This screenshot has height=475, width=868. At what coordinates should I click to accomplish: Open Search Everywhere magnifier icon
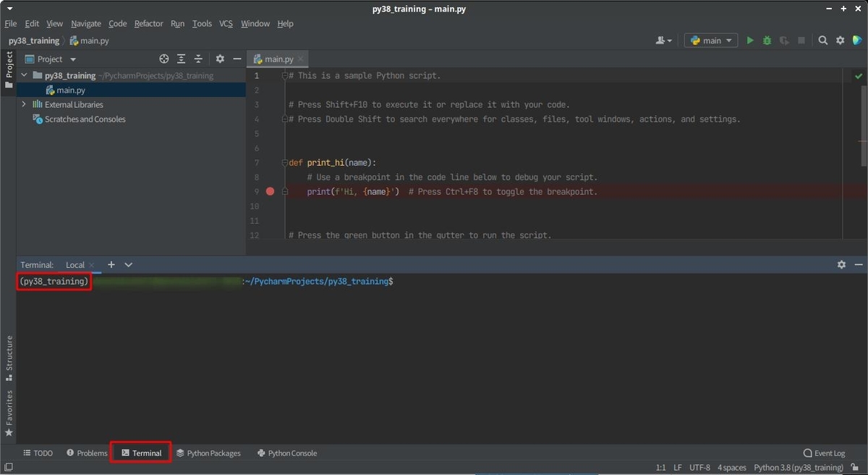(823, 41)
